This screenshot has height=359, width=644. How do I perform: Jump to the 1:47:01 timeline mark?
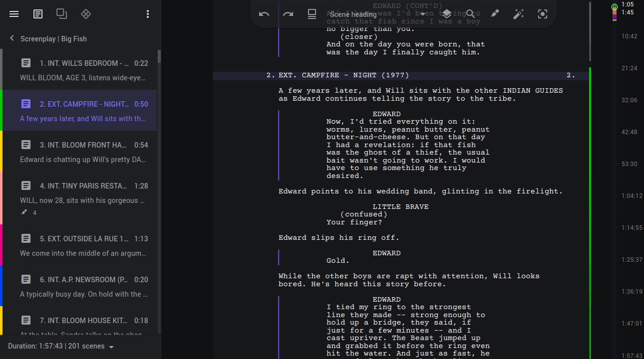632,324
